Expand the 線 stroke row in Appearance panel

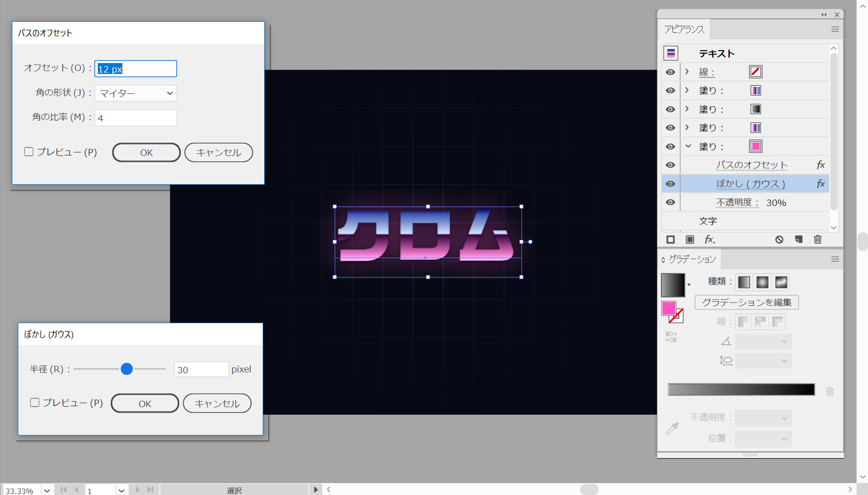pos(687,72)
